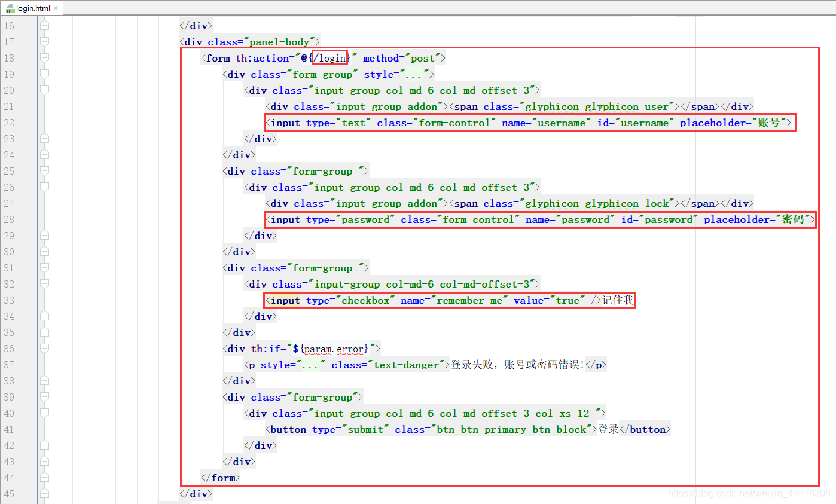Click the fold end marker on line 34

[44, 316]
